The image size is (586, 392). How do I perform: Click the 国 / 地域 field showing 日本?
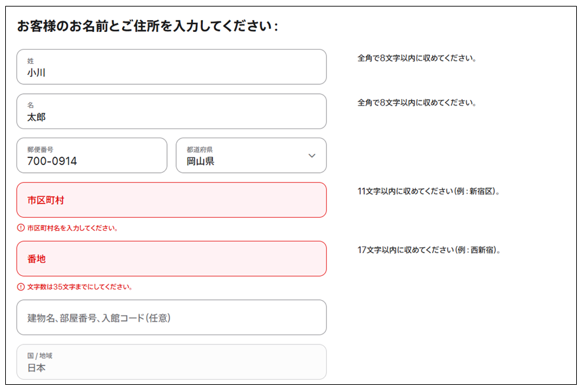[172, 362]
